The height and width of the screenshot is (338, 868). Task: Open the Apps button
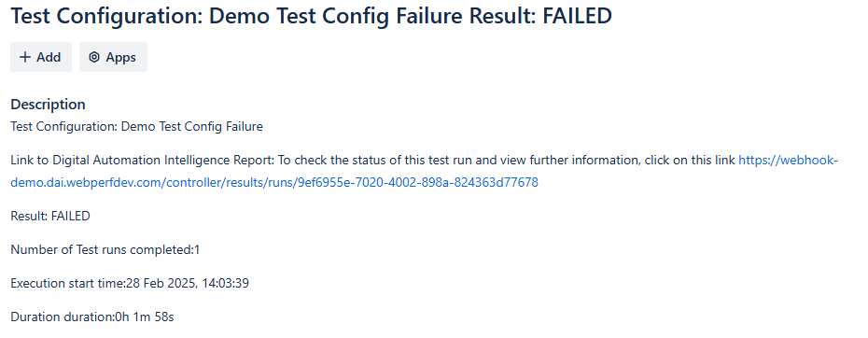click(x=114, y=57)
